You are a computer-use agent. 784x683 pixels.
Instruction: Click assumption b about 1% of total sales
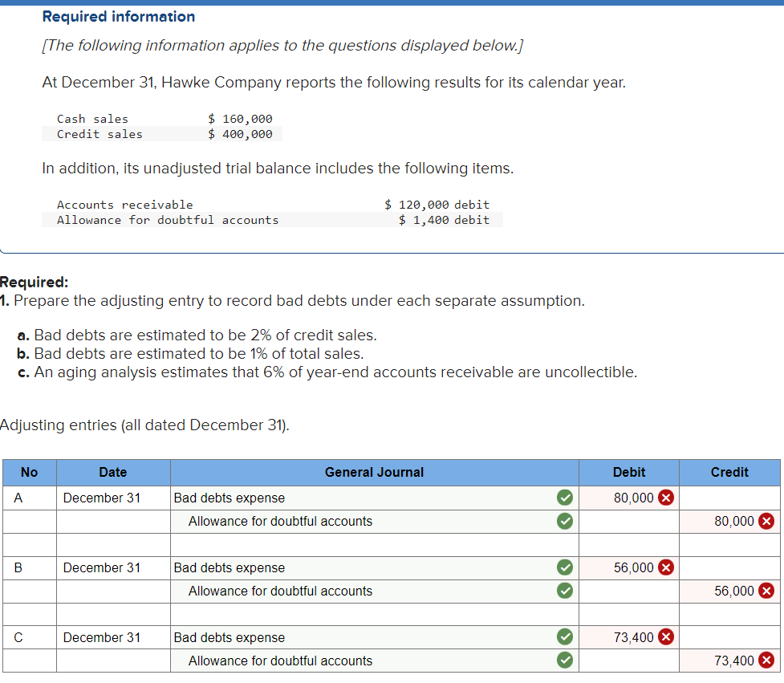(x=190, y=353)
